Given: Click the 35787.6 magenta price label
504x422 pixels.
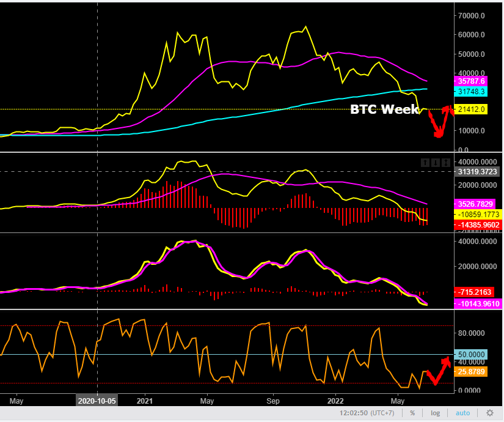Looking at the screenshot, I should (471, 81).
